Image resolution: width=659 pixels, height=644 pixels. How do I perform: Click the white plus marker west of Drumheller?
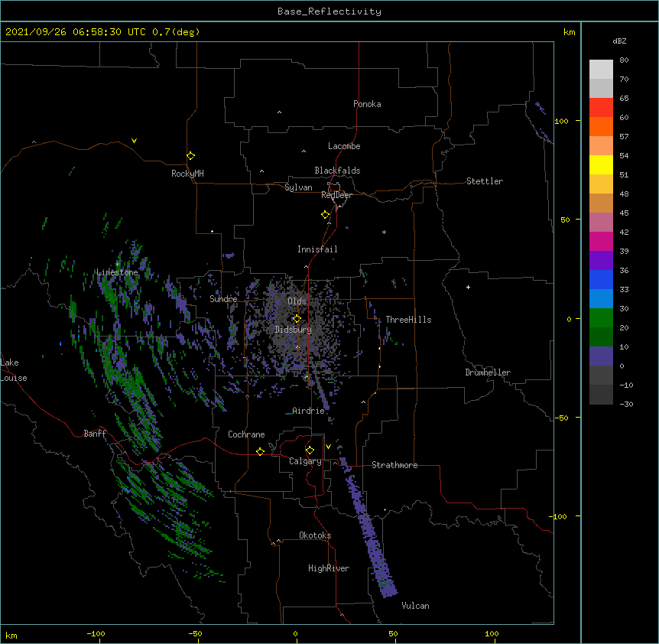[468, 287]
